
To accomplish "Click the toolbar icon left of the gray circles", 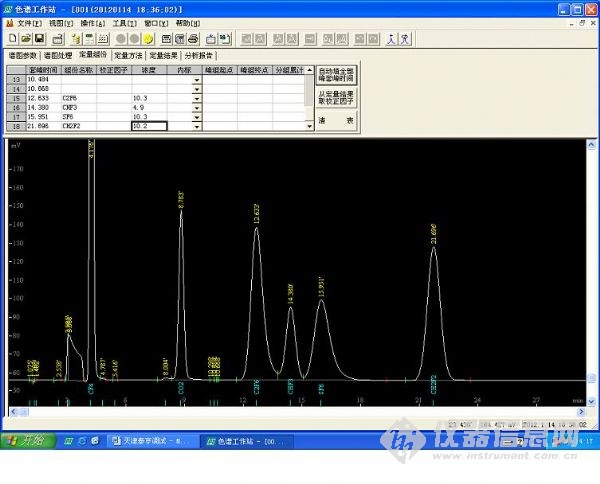I will [103, 39].
